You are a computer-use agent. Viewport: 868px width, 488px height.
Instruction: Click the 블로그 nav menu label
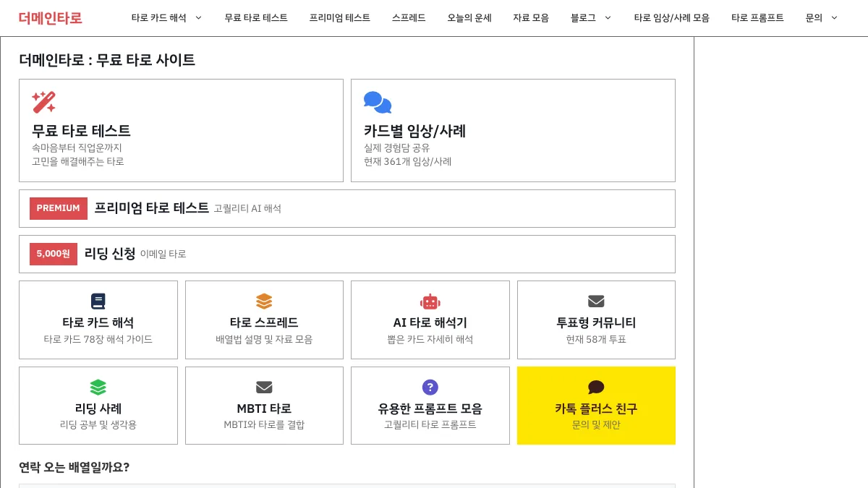pyautogui.click(x=583, y=18)
